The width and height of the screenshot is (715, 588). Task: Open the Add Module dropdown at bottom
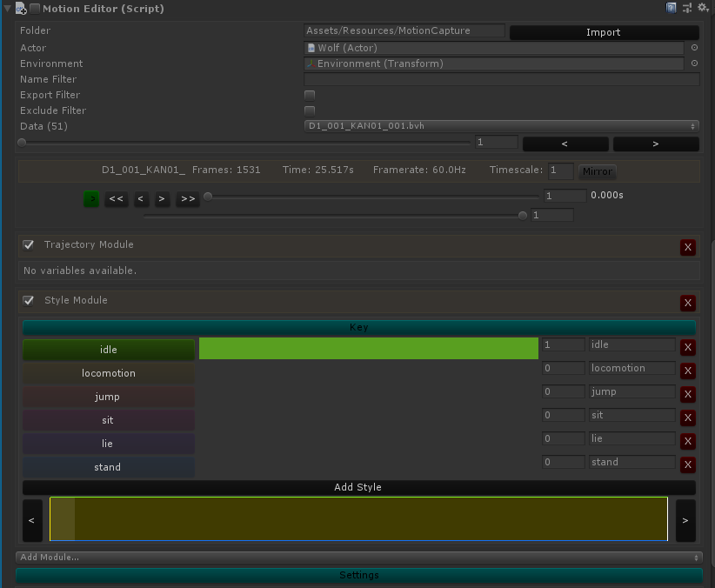(x=357, y=557)
